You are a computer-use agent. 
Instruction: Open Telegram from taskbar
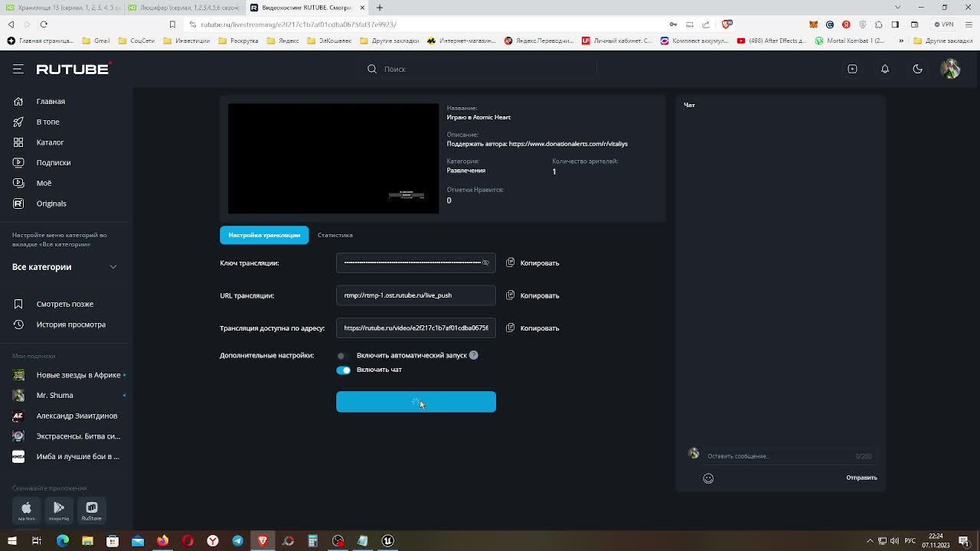pyautogui.click(x=238, y=541)
